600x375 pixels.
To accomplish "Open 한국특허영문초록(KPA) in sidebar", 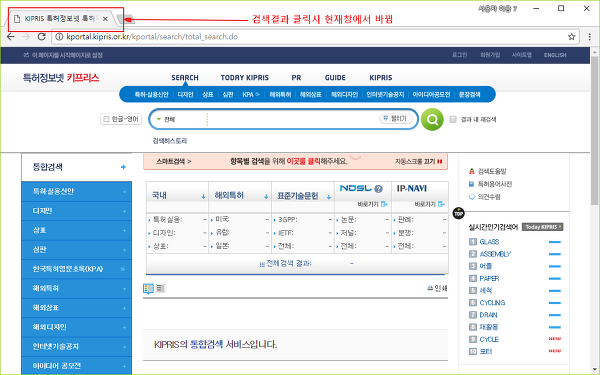I will tap(77, 269).
